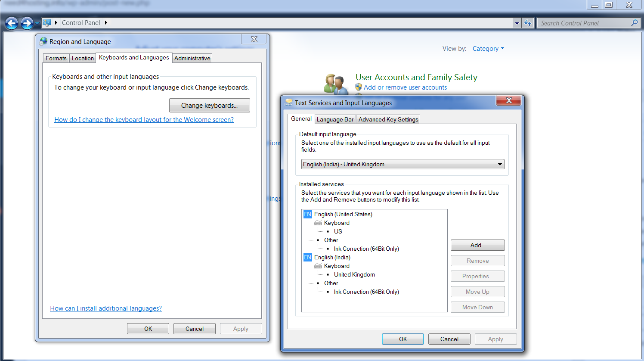Screen dimensions: 644x361
Task: Click the Search Control Panel field
Action: [x=583, y=23]
